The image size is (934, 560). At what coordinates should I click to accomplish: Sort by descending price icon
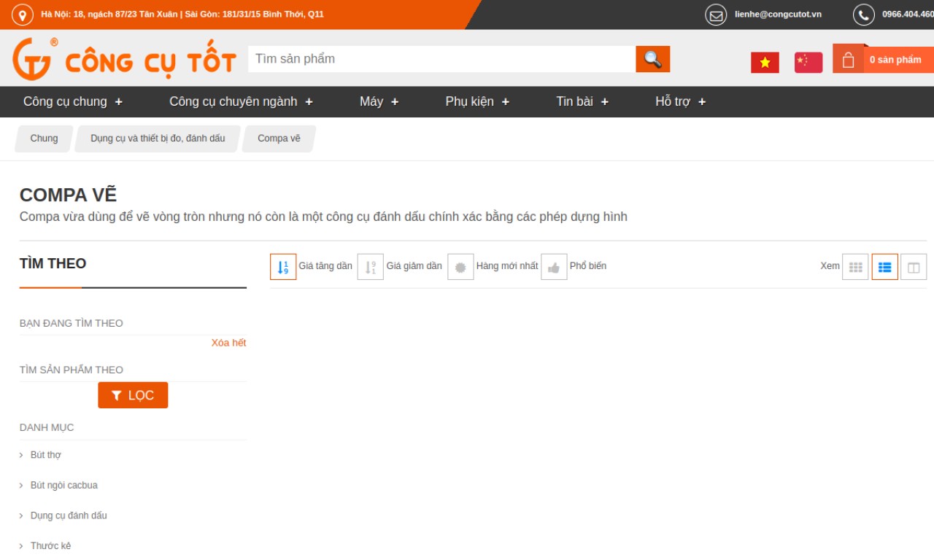tap(371, 267)
